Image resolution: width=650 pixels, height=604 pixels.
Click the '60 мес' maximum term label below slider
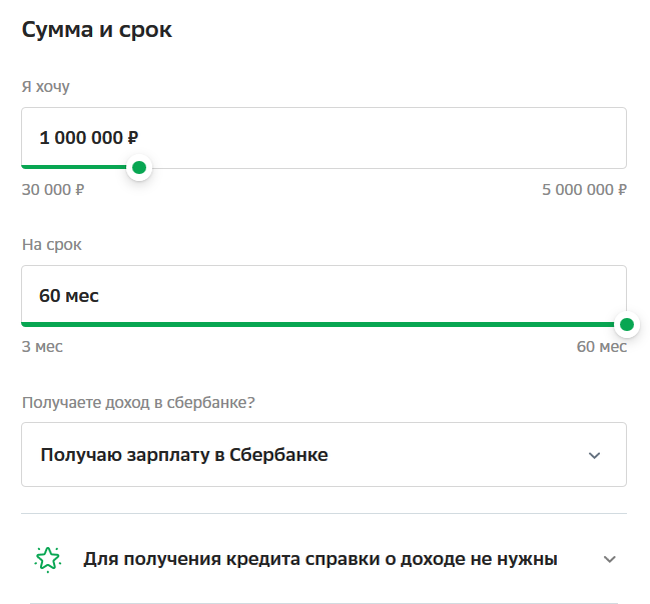click(x=601, y=347)
